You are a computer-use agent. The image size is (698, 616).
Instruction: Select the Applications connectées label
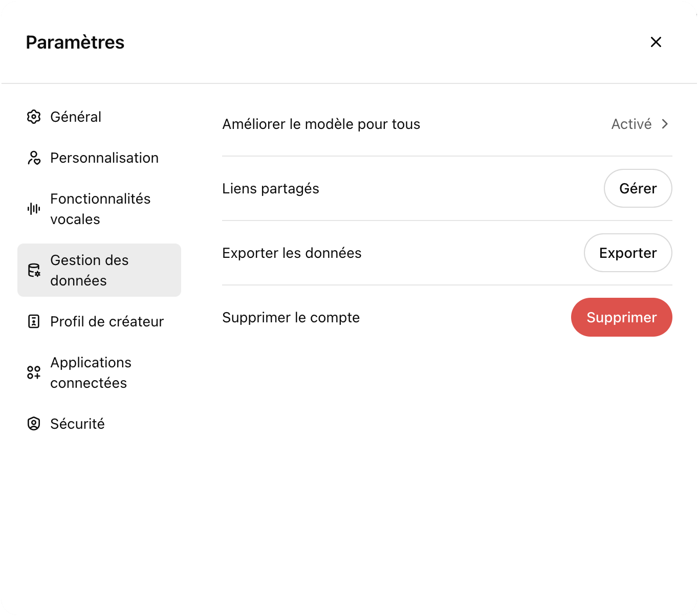click(x=91, y=372)
